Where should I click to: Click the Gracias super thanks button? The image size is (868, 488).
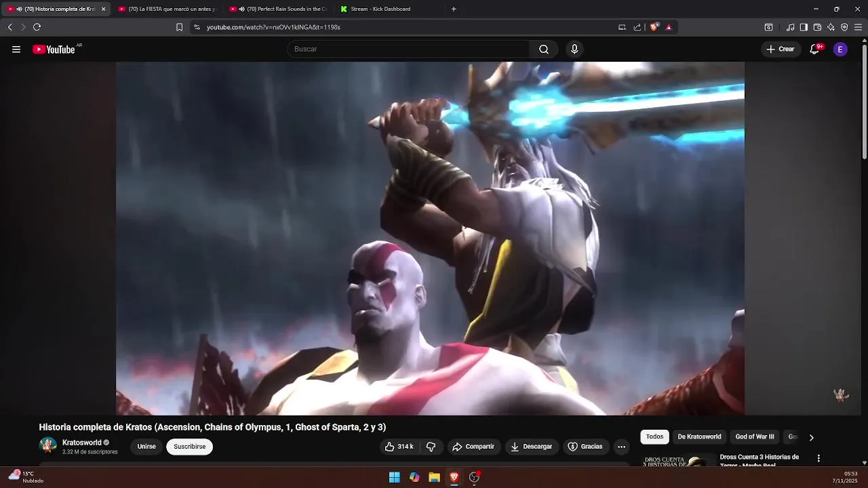(585, 447)
